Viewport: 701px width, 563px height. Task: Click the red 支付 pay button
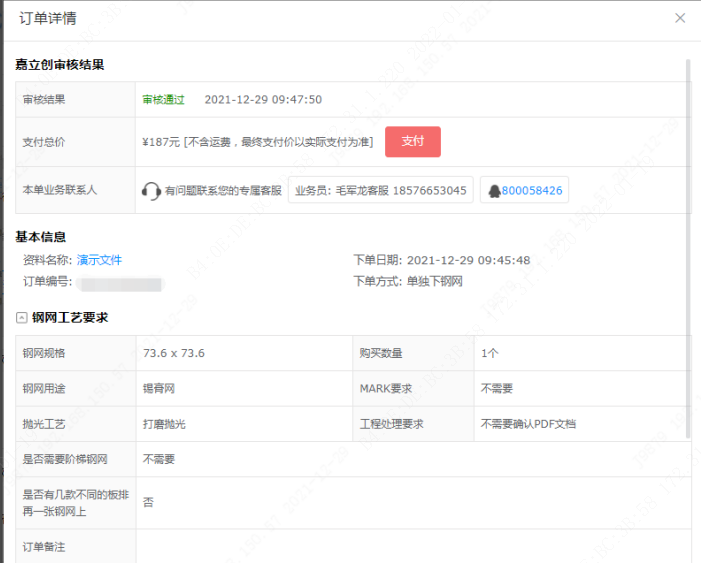point(412,141)
